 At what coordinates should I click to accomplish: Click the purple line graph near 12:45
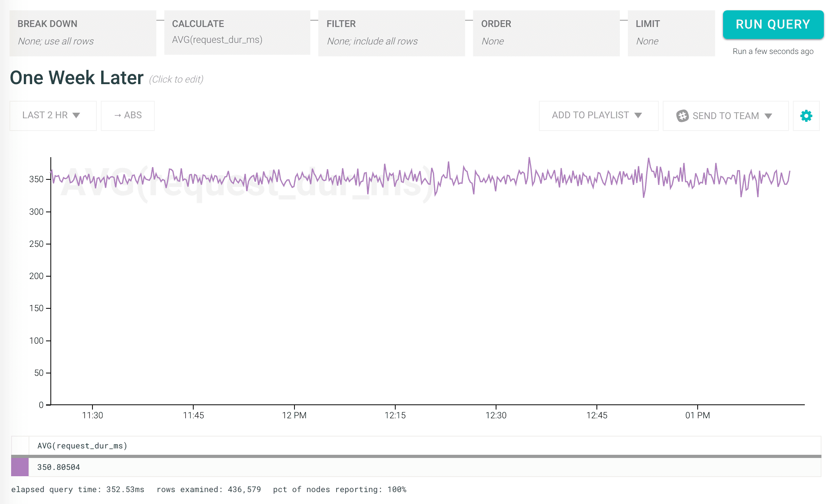[597, 178]
